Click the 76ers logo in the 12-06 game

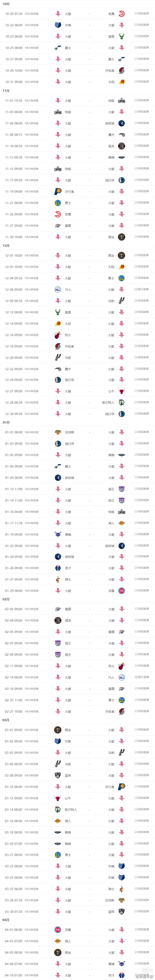[x=58, y=290]
